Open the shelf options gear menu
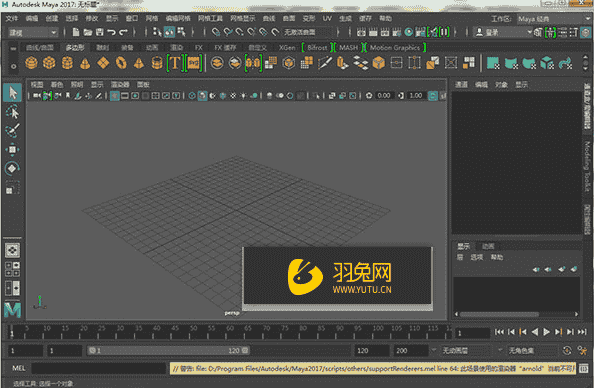 pyautogui.click(x=14, y=66)
